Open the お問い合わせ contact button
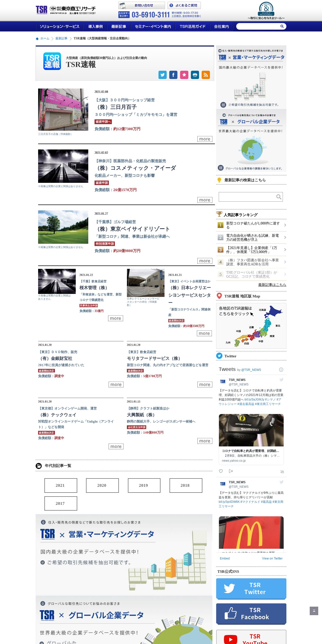Screen dimensions: 322x644 [142, 5]
